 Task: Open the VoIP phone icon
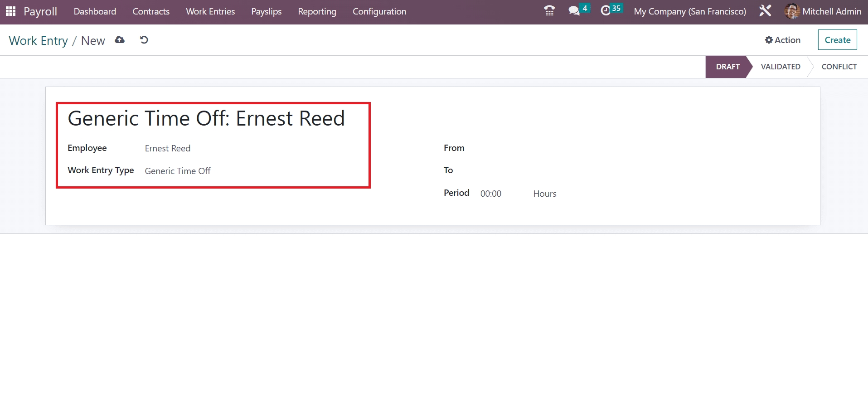point(549,11)
